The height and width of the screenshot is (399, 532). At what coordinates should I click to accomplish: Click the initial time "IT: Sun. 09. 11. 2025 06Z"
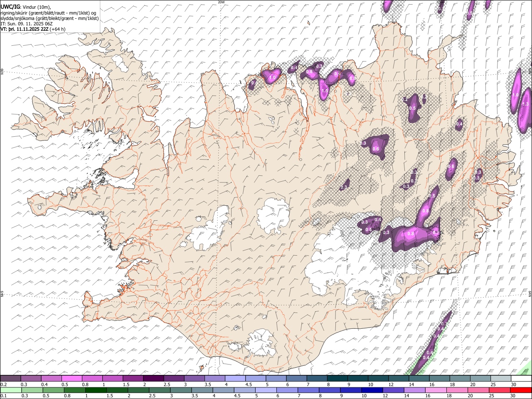click(x=26, y=24)
